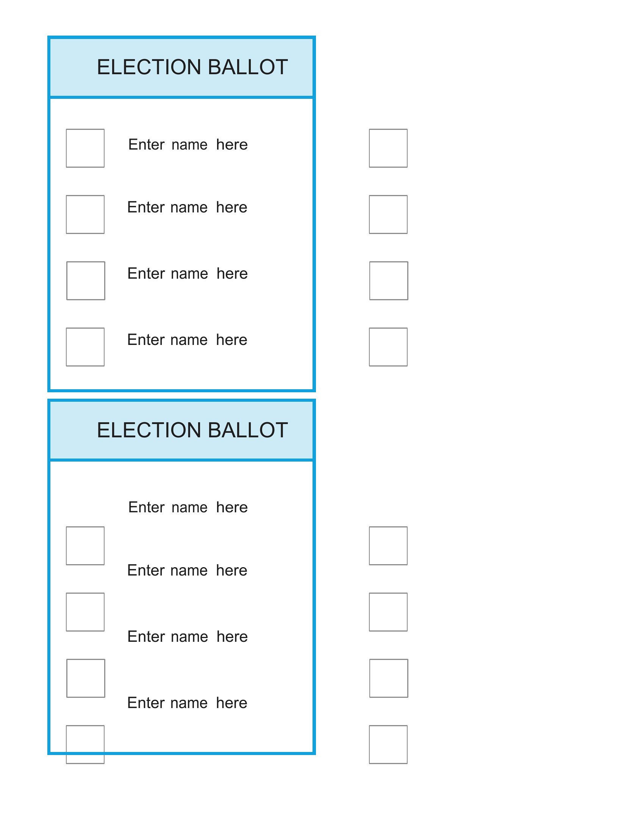The height and width of the screenshot is (833, 644).
Task: Select first 'Enter name here' field in bottom ballot
Action: [x=188, y=507]
